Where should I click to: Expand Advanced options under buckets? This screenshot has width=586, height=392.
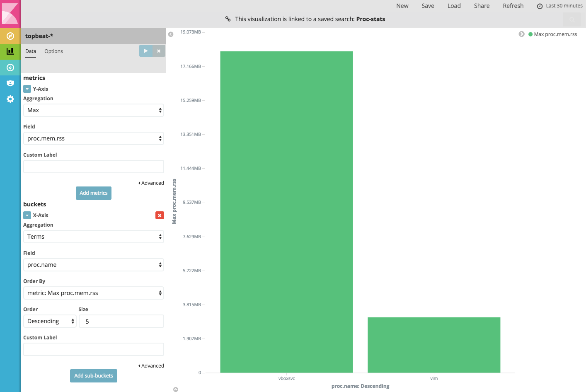151,366
